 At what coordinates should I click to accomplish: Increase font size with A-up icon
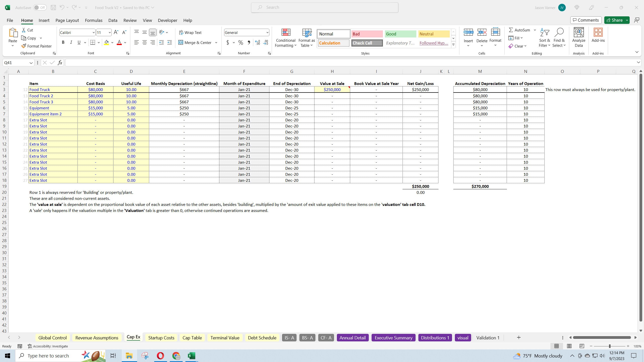(116, 32)
